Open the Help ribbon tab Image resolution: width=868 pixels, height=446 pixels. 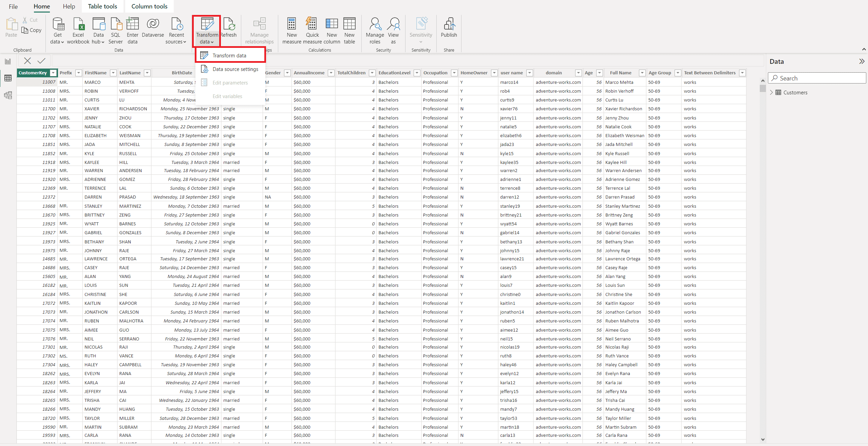pos(69,6)
